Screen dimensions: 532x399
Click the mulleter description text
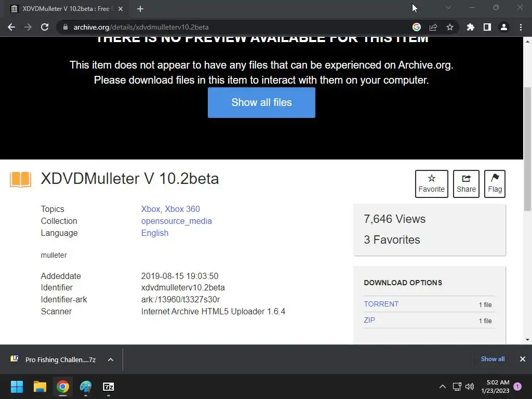[x=54, y=255]
